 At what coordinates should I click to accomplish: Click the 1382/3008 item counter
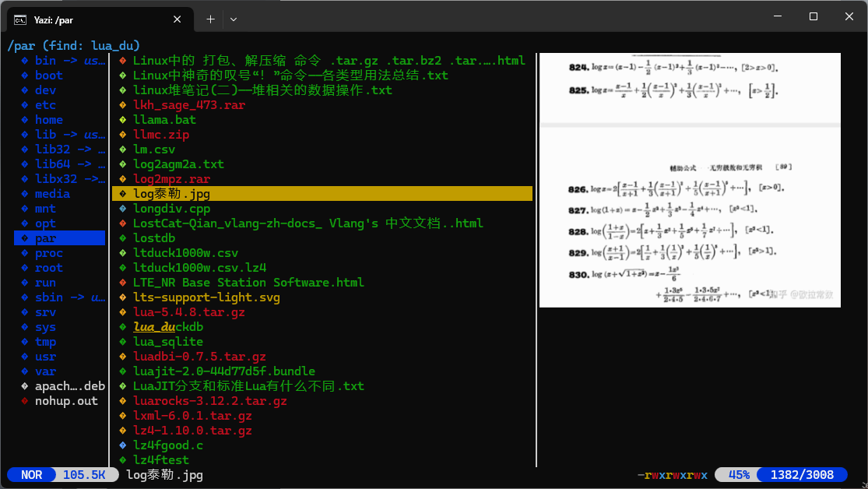click(x=802, y=475)
